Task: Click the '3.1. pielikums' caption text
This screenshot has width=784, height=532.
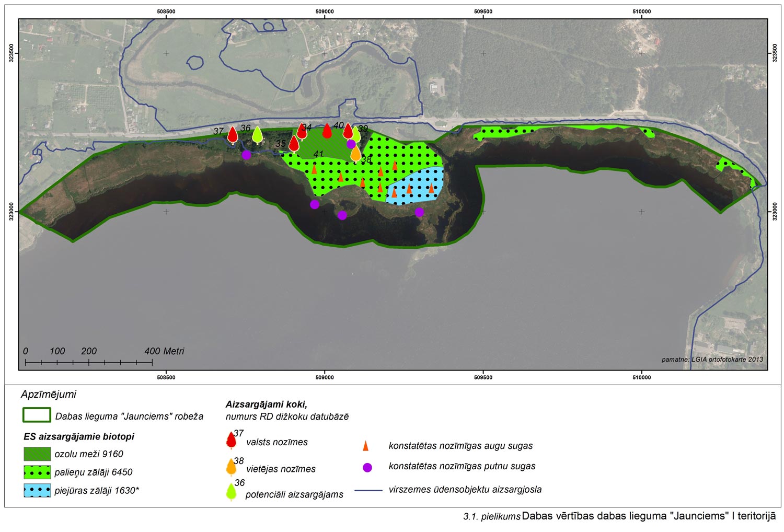Action: click(491, 517)
